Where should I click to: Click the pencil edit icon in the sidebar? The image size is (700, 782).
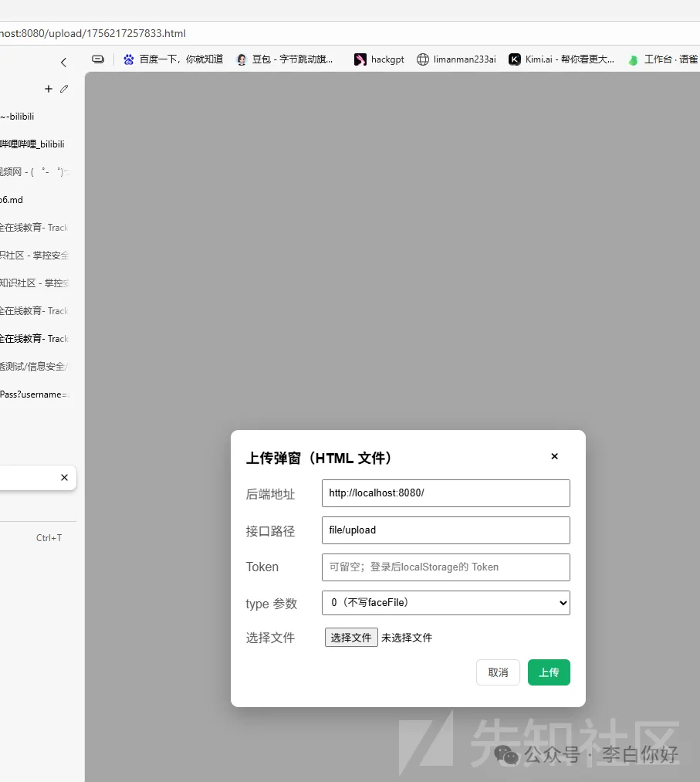pyautogui.click(x=64, y=89)
